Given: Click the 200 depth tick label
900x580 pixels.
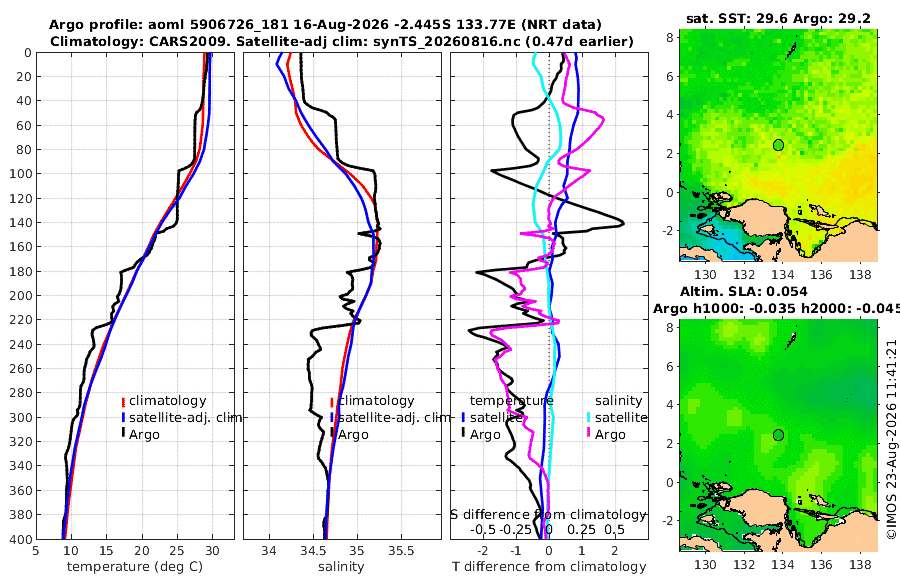Looking at the screenshot, I should click(21, 295).
